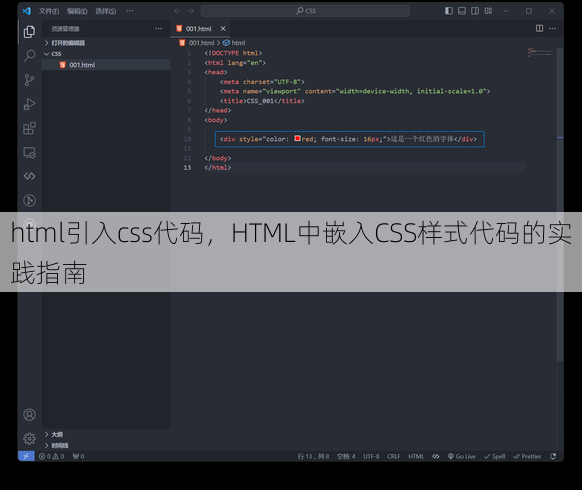The image size is (582, 490).
Task: Expand the 打开的编辑器 section
Action: 106,43
